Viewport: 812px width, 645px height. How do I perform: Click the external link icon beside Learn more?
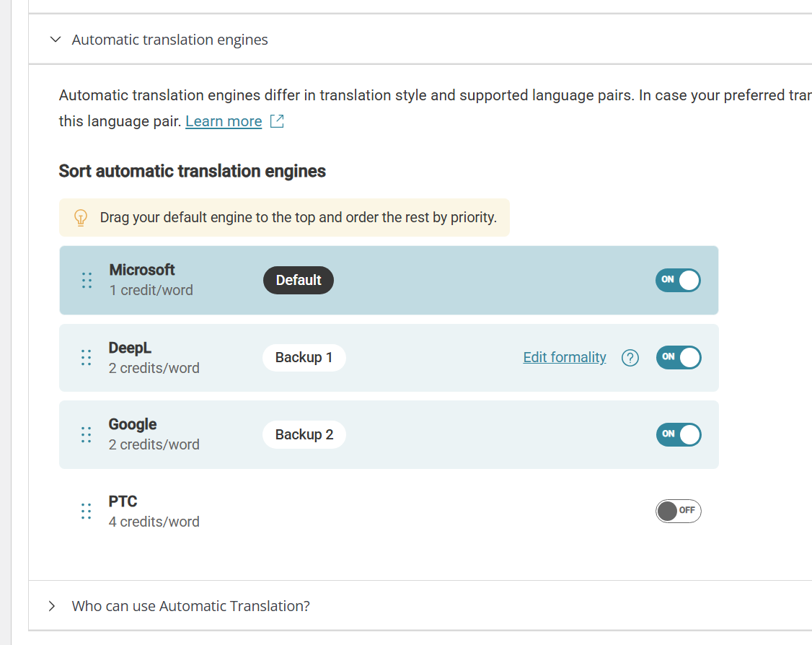coord(277,121)
